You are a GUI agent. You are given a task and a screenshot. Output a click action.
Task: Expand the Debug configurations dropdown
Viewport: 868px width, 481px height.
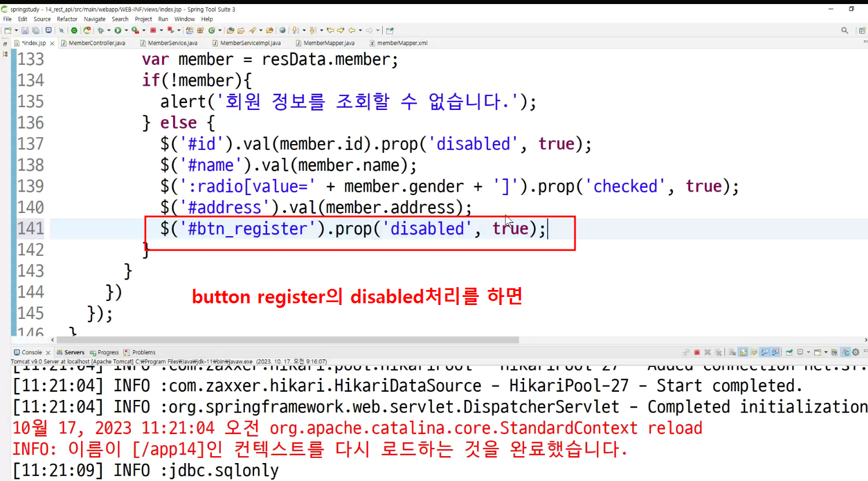109,30
